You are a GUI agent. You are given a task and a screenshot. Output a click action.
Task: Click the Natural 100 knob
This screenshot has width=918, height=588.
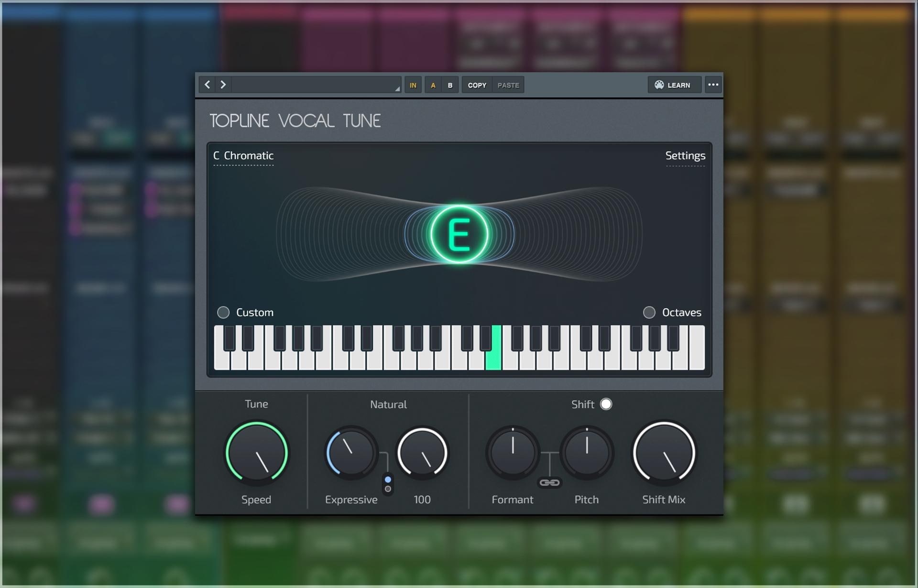point(422,452)
